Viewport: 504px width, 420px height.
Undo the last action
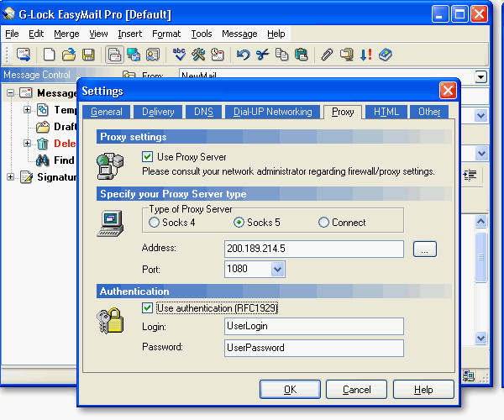pyautogui.click(x=243, y=55)
